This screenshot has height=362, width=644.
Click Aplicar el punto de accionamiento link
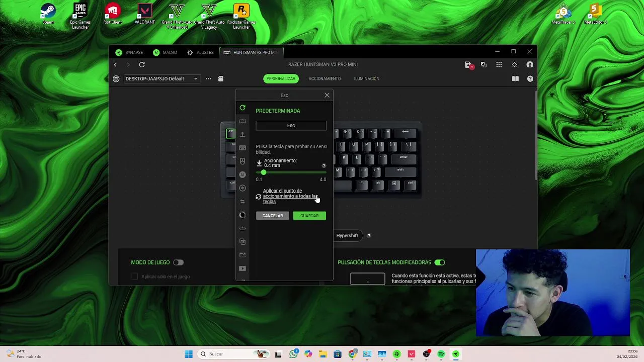pyautogui.click(x=290, y=196)
